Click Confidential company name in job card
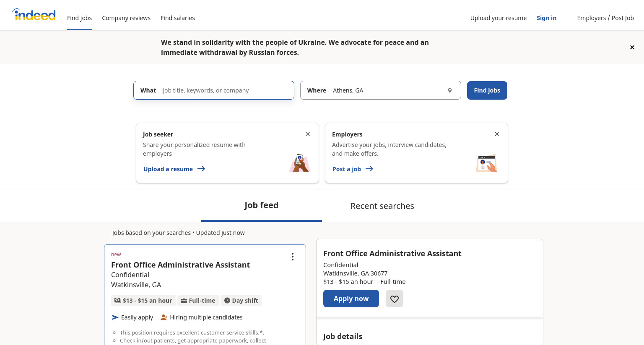This screenshot has width=644, height=345. 130,275
